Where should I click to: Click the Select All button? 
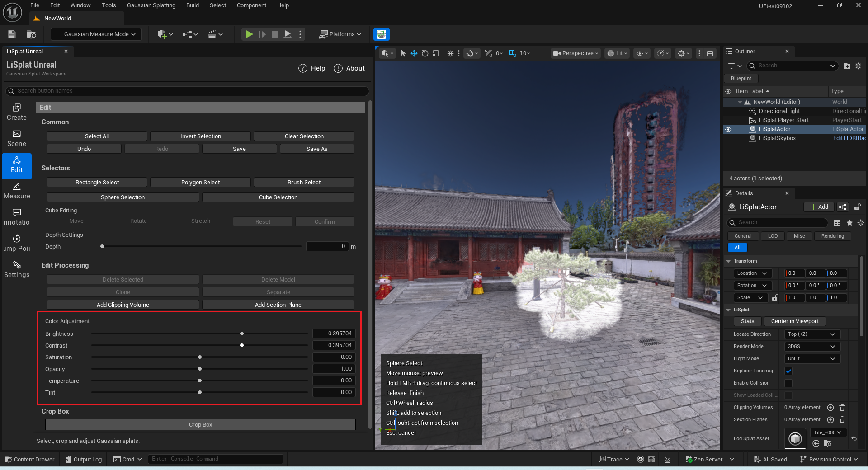97,136
